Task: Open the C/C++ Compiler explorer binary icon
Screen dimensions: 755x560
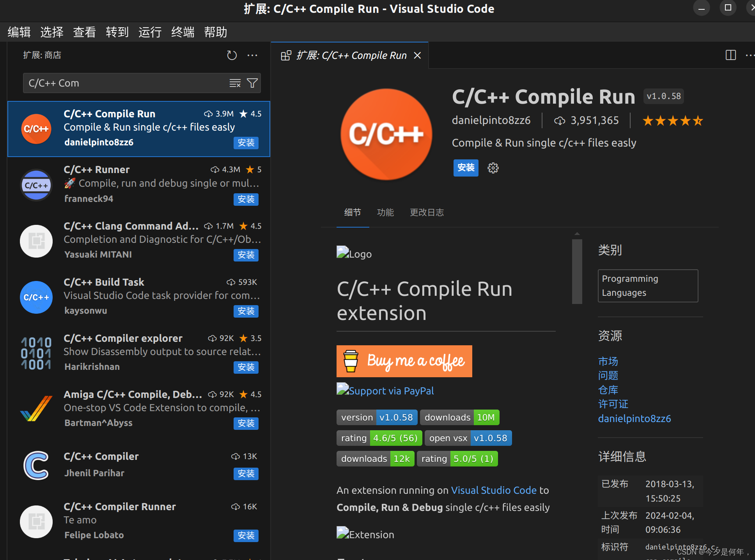Action: click(x=36, y=353)
